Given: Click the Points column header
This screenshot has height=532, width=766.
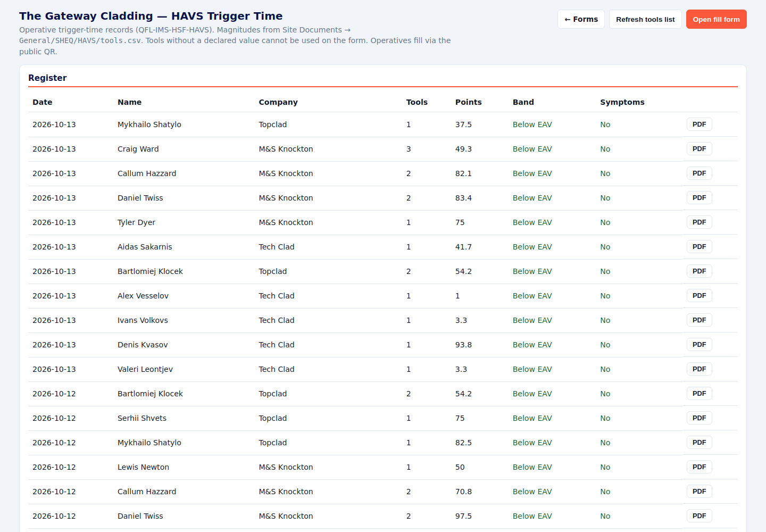Looking at the screenshot, I should (x=469, y=102).
